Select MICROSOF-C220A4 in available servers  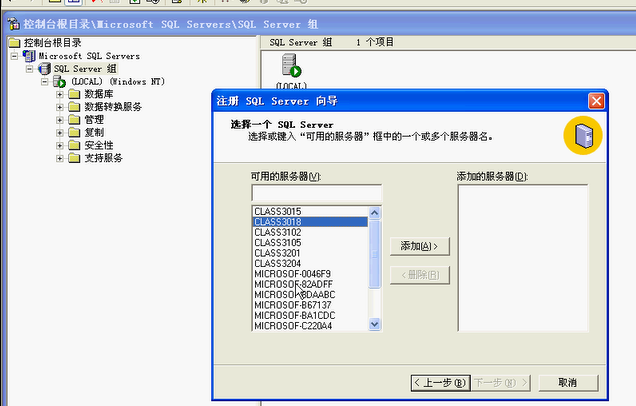pyautogui.click(x=310, y=326)
